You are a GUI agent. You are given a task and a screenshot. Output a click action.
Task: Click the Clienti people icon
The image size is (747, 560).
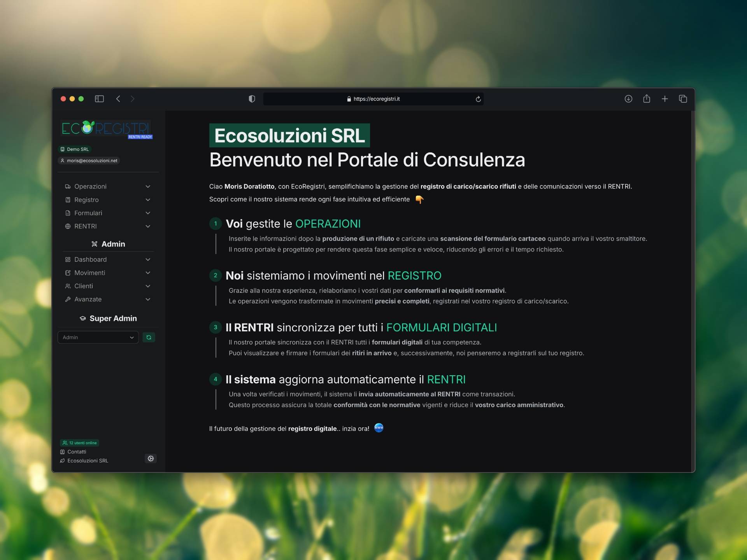[x=68, y=286]
